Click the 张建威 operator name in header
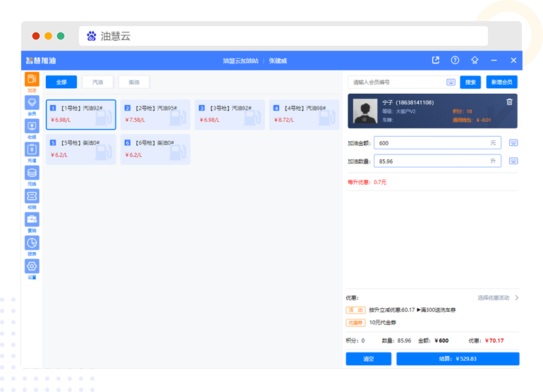 coord(278,61)
